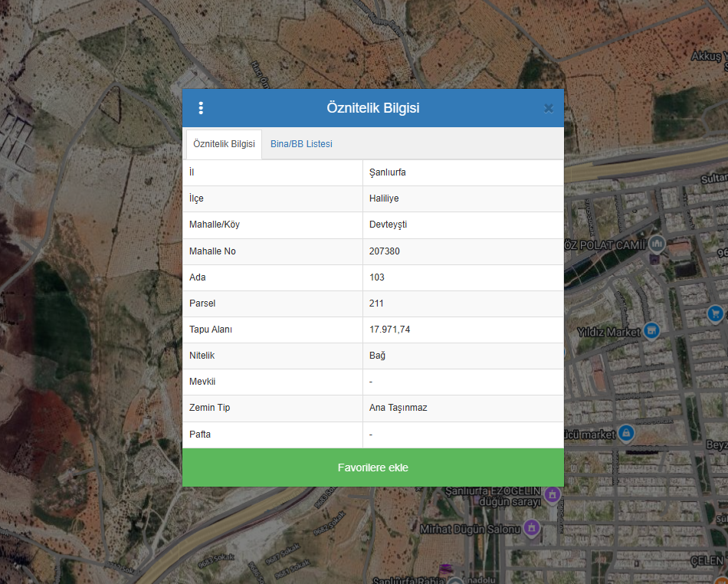Screen dimensions: 728x584
Task: Click the Devteyşti neighborhood value
Action: pos(389,225)
